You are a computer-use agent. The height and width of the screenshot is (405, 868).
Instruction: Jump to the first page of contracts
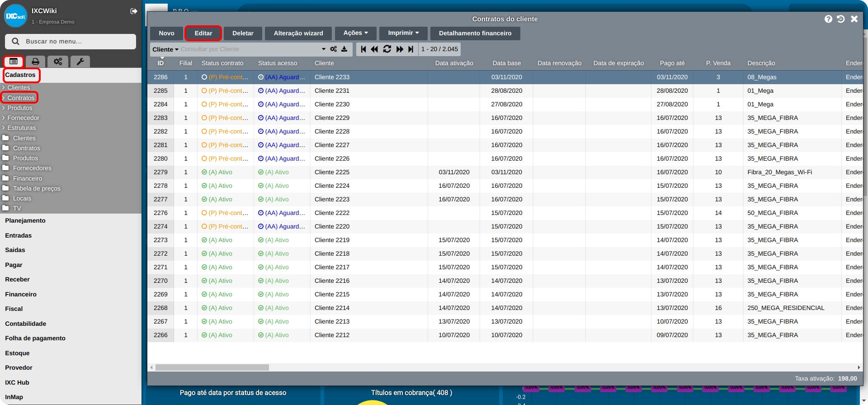click(x=363, y=49)
